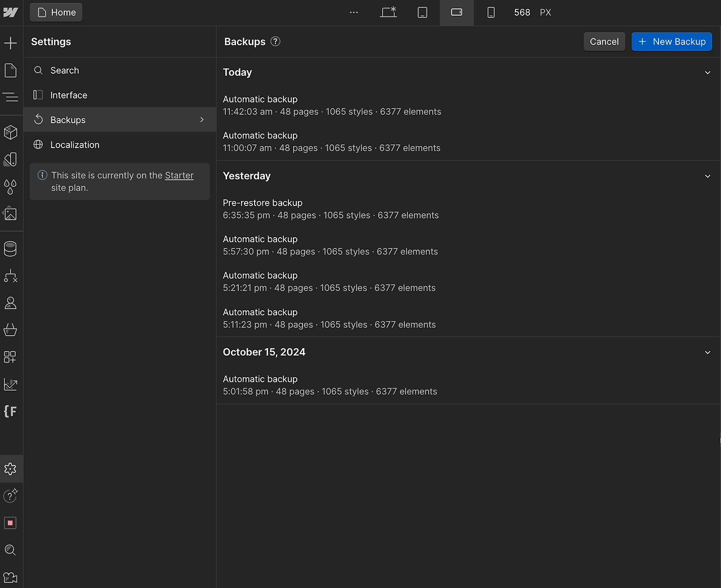Open Search in Settings

(120, 70)
